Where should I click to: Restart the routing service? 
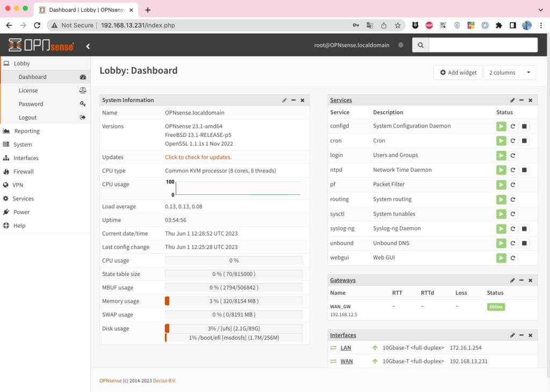513,200
